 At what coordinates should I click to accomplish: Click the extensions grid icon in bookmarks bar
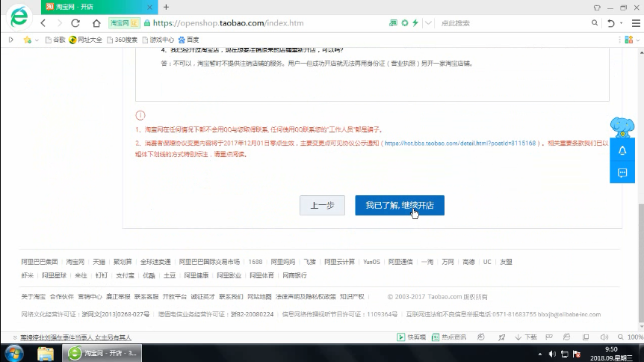coord(629,40)
